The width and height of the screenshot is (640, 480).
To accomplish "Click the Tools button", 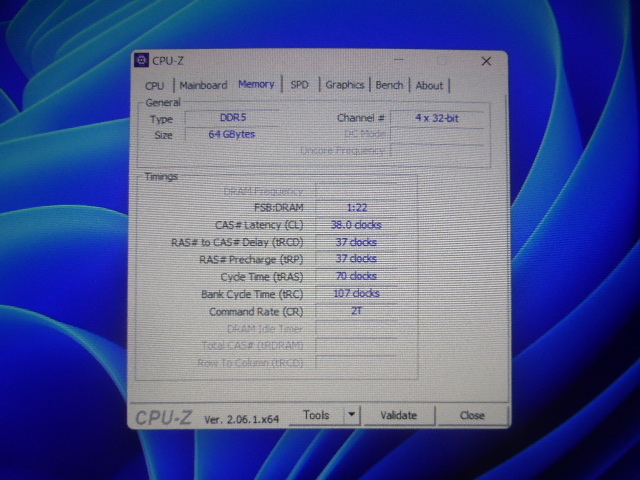I will [x=316, y=415].
